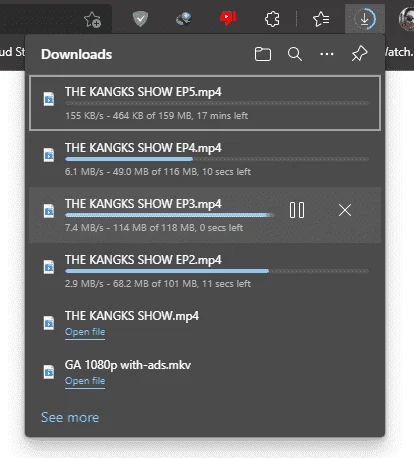414x458 pixels.
Task: Open the shield checkmark extension icon
Action: pos(140,19)
